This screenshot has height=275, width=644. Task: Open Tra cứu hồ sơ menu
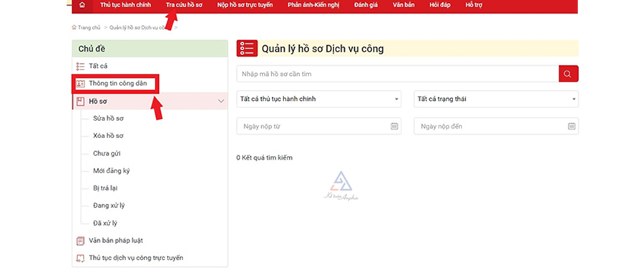pos(184,5)
